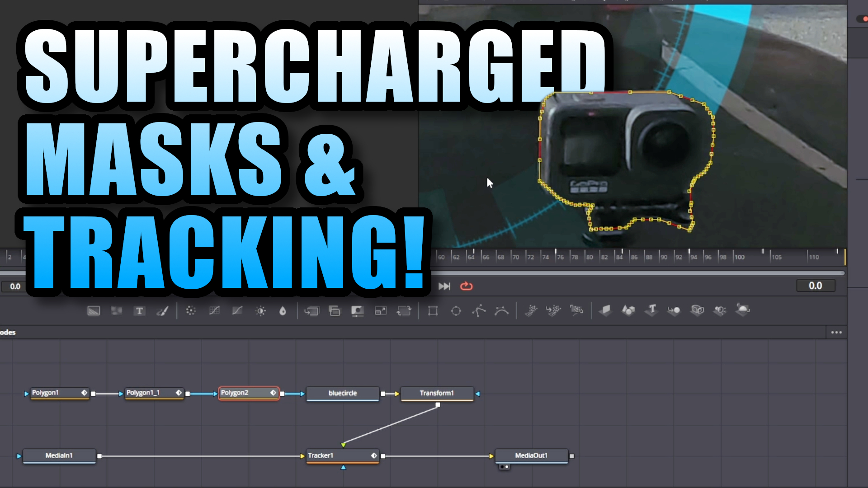Add an Image Plane 3D node
This screenshot has height=488, width=868.
[605, 310]
